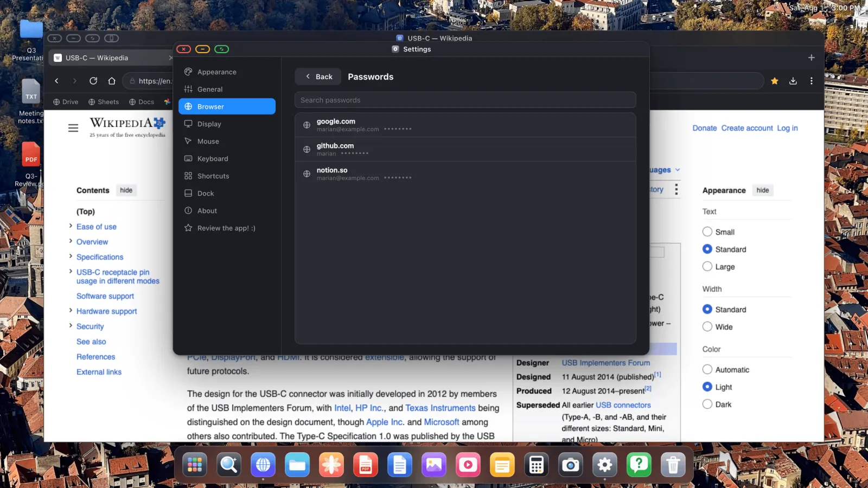The image size is (868, 488).
Task: Select Small text size
Action: click(x=707, y=232)
